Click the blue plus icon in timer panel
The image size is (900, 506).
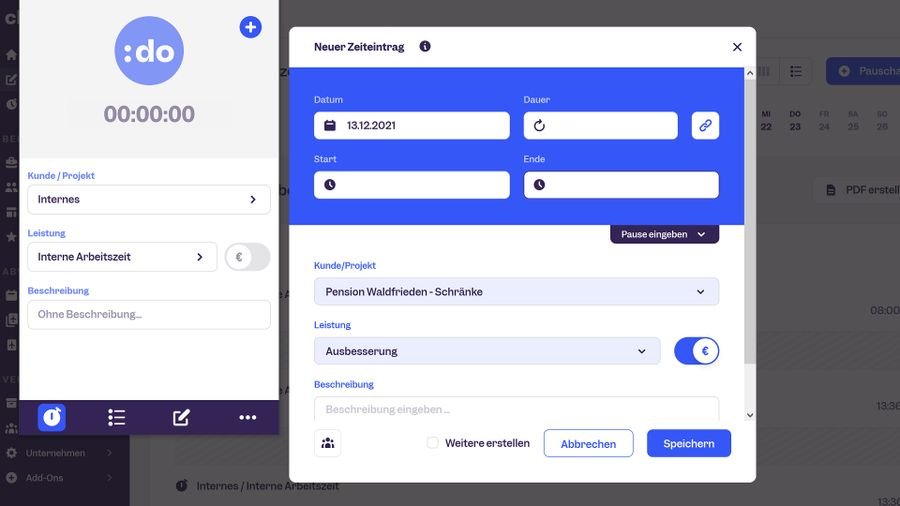click(250, 27)
